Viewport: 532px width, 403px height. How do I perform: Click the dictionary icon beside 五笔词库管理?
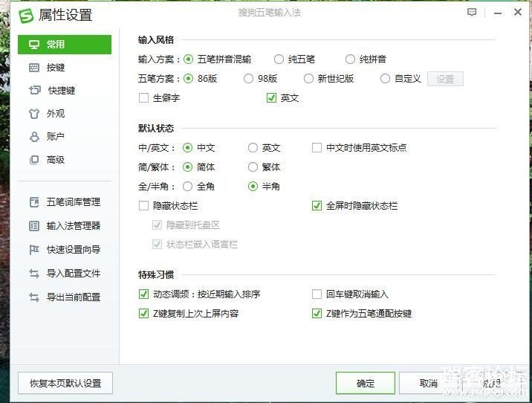pos(34,202)
